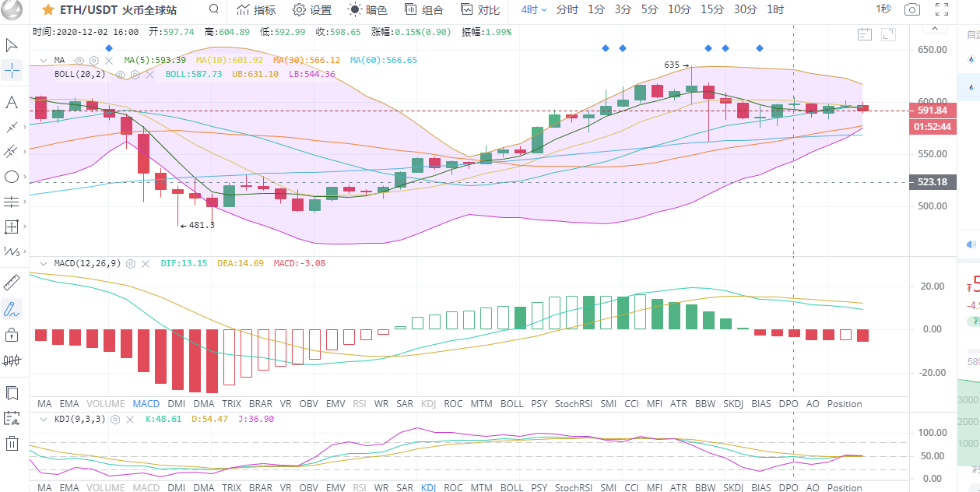Remove the BOLL indicator with its X

149,74
